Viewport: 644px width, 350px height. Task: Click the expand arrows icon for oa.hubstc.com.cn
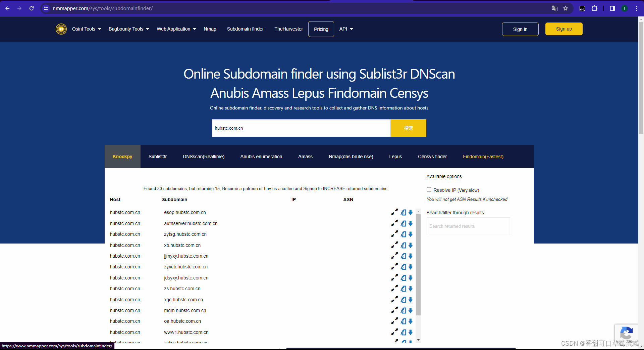click(394, 321)
